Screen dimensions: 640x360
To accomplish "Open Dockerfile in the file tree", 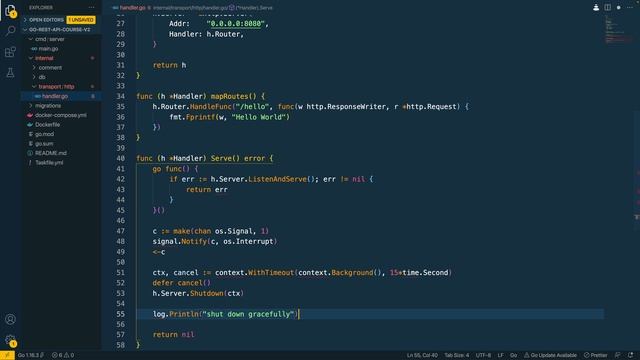I will click(47, 124).
